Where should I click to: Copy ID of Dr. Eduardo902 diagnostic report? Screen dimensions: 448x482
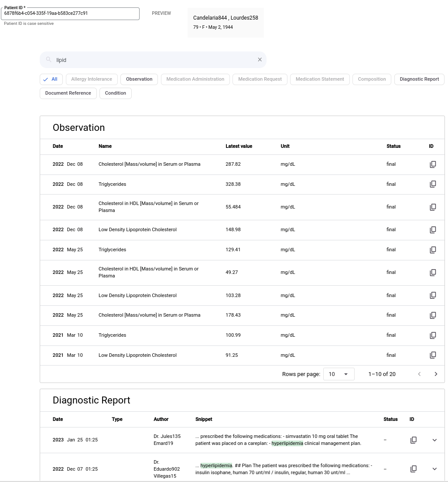(x=414, y=469)
